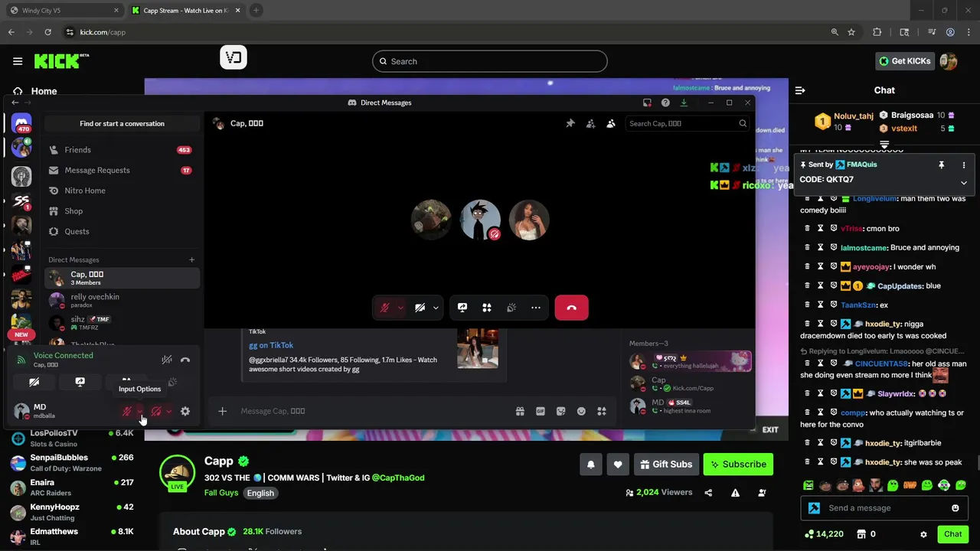The image size is (980, 551).
Task: Create a new DM with plus icon
Action: (x=191, y=259)
